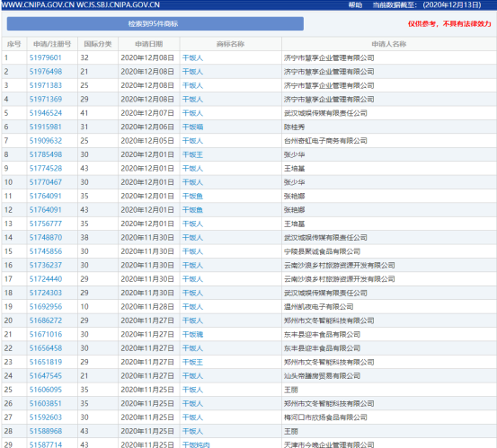Open registration number 51736237
The image size is (497, 448).
click(46, 265)
